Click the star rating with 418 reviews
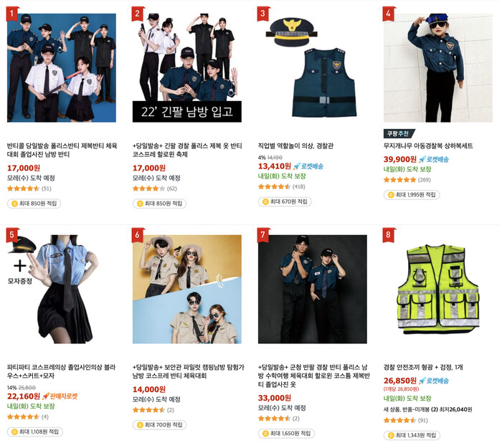 pyautogui.click(x=282, y=186)
